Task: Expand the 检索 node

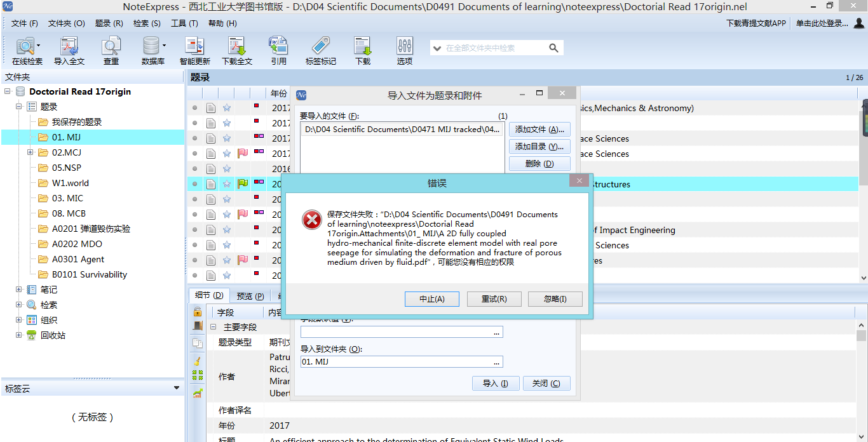Action: coord(19,305)
